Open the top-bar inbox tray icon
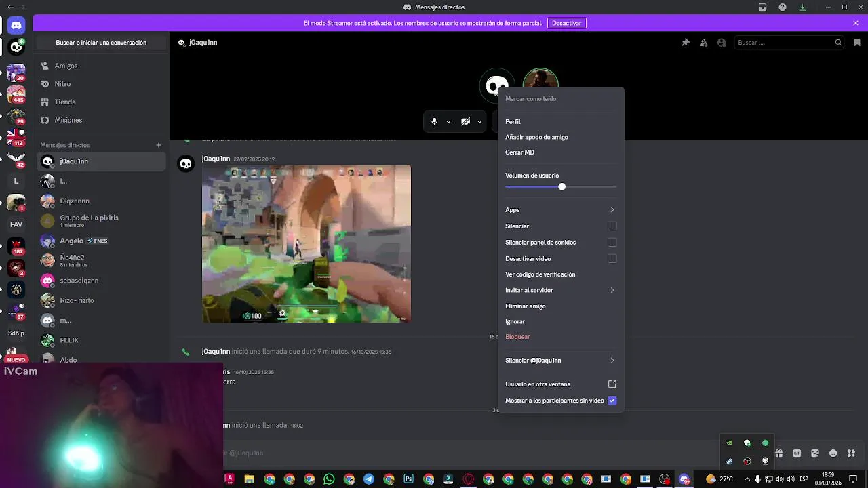Screen dimensions: 868x488 click(x=763, y=7)
